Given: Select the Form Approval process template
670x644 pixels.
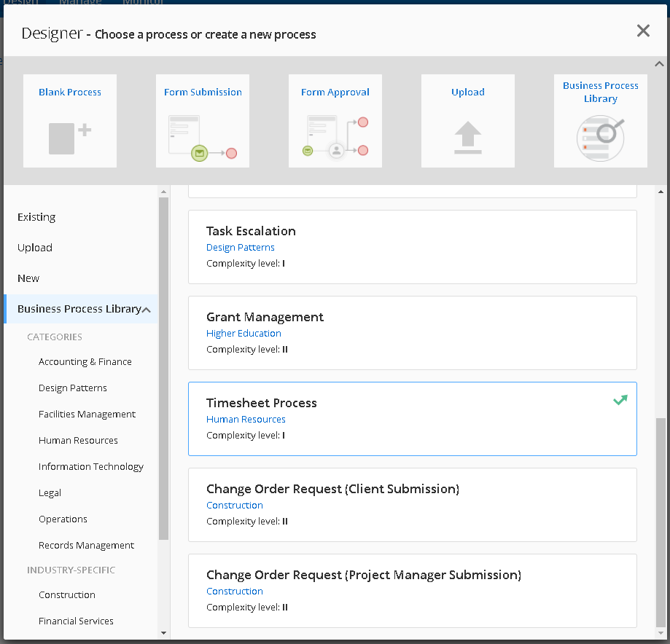Looking at the screenshot, I should (x=335, y=120).
